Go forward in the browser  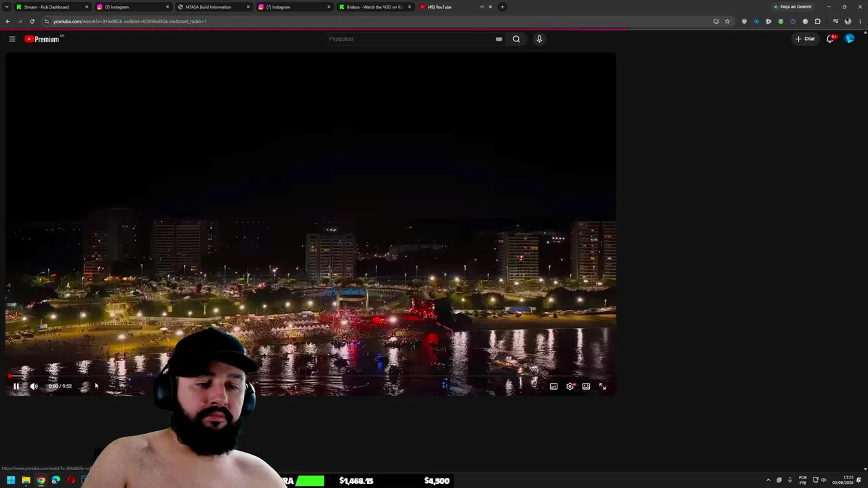[x=20, y=21]
